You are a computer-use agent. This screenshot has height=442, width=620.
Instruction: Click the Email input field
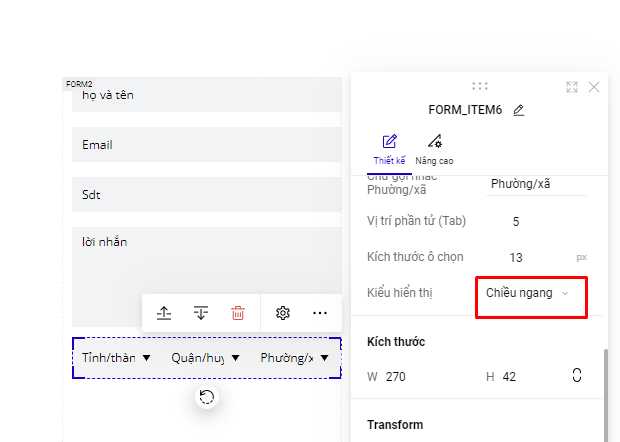pyautogui.click(x=207, y=145)
